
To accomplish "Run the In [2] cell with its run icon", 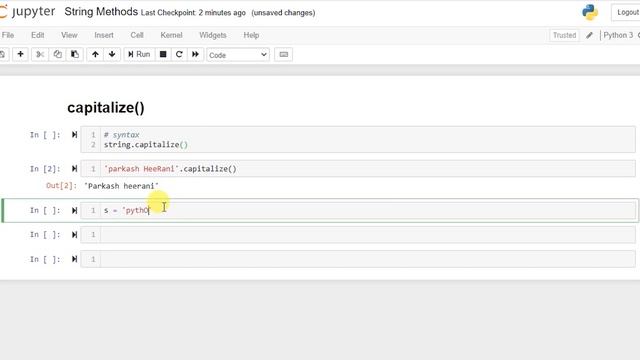I will coord(74,169).
